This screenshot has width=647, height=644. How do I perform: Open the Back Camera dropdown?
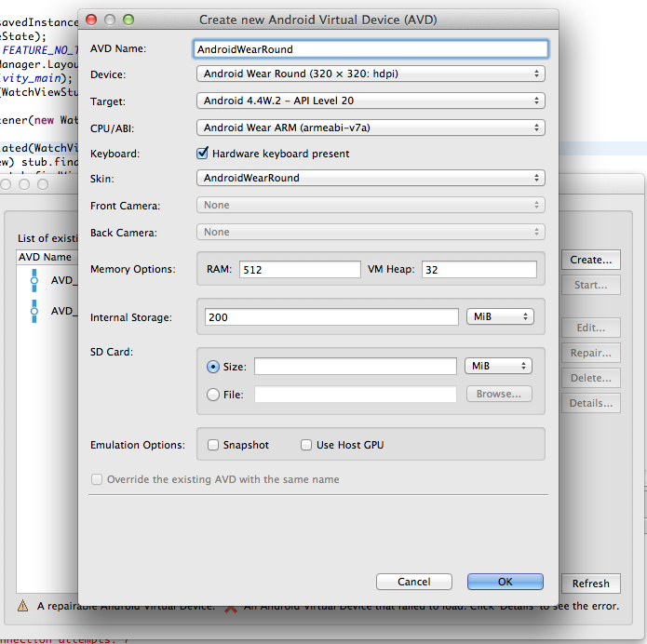point(371,232)
